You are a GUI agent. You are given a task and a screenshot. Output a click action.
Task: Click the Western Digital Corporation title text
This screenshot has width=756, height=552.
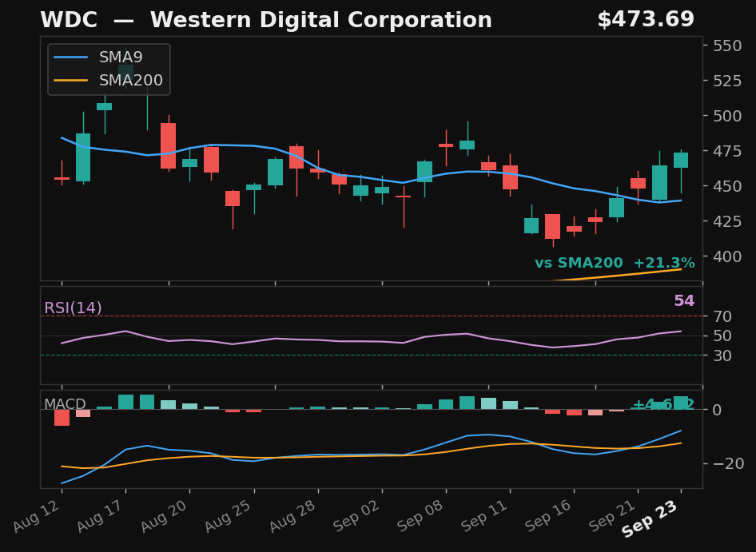tap(320, 20)
